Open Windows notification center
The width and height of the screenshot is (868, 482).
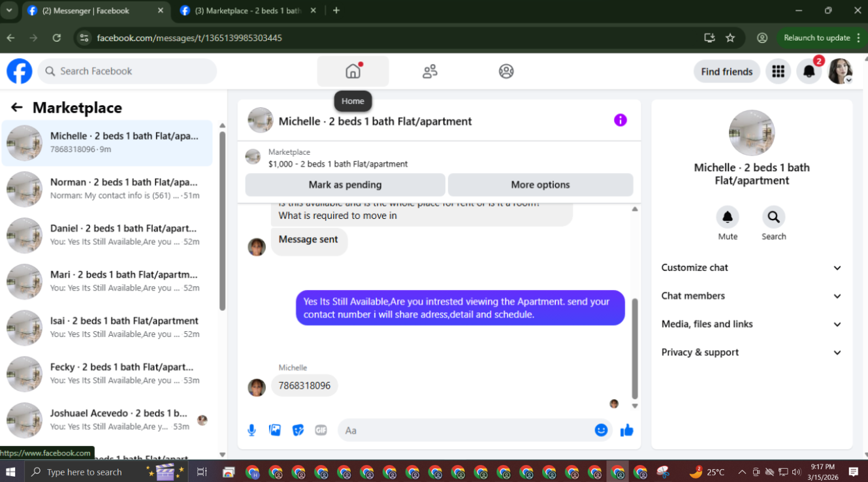pos(854,472)
